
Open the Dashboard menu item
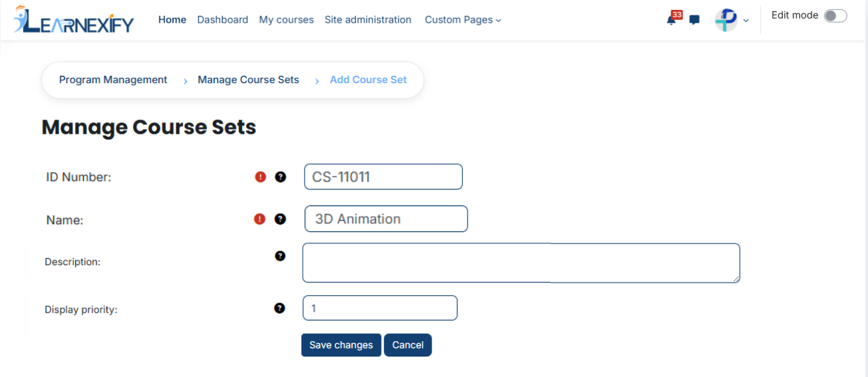coord(223,20)
